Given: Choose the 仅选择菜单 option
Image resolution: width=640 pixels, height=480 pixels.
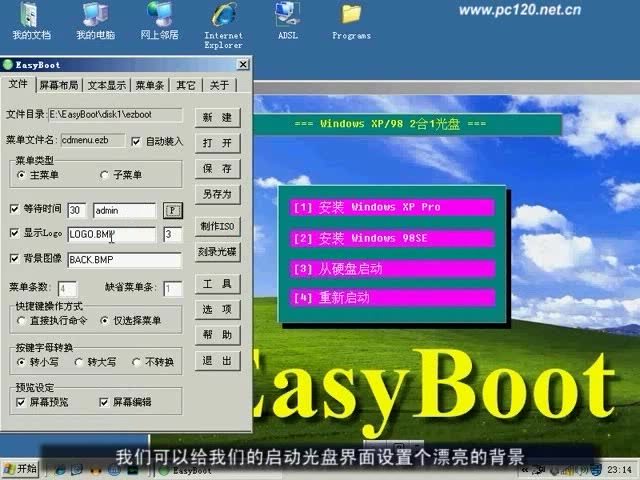Looking at the screenshot, I should tap(104, 320).
